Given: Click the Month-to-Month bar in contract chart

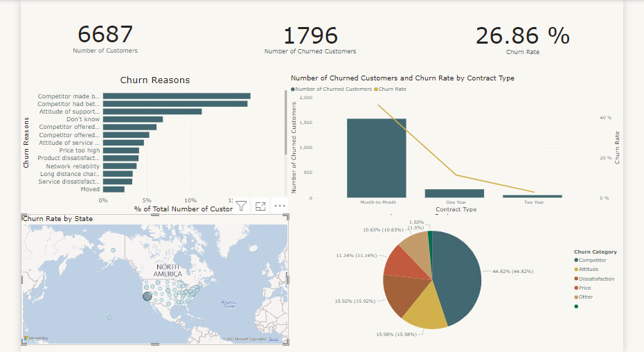Looking at the screenshot, I should (377, 158).
